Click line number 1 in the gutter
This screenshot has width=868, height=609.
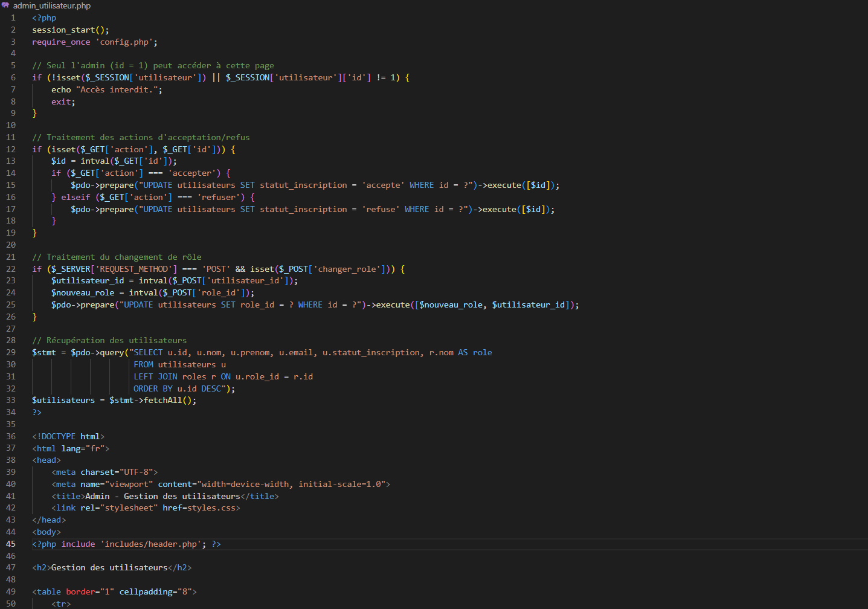tap(13, 18)
